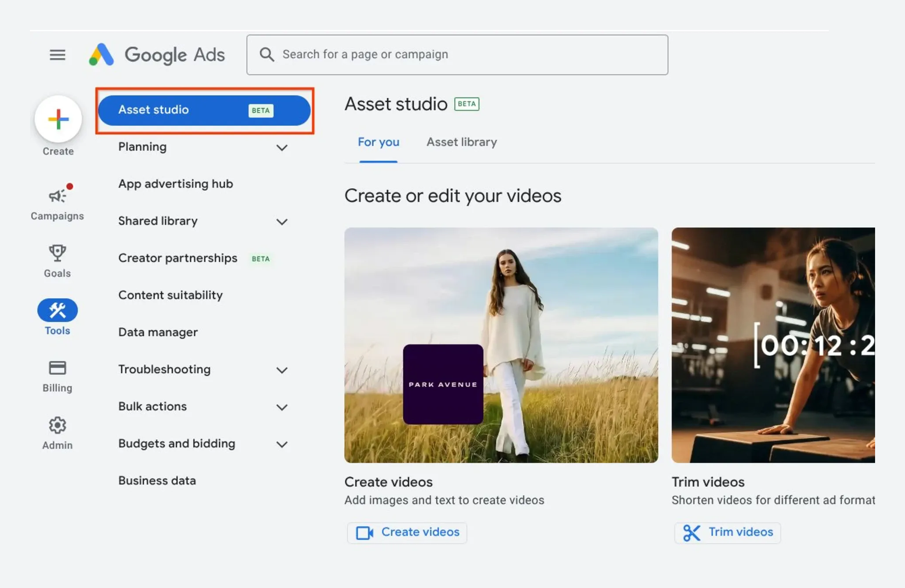The height and width of the screenshot is (588, 905).
Task: Open Billing via card icon
Action: 57,368
